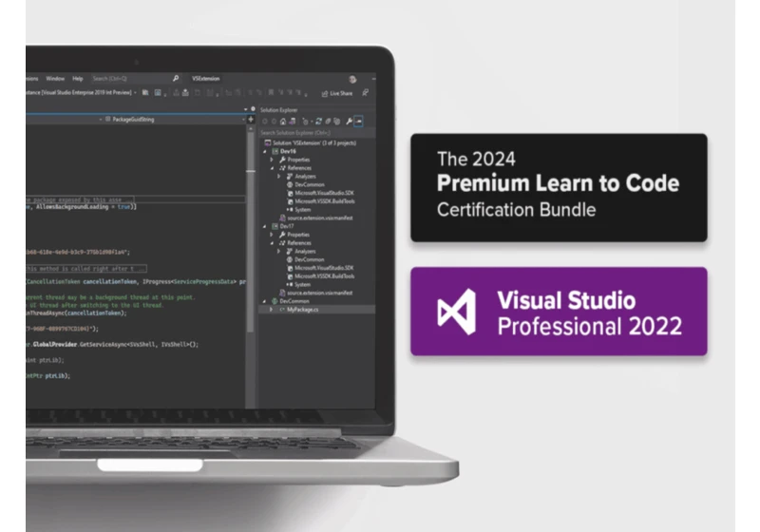
Task: Click the Back arrow in Solution Explorer toolbar
Action: click(265, 122)
